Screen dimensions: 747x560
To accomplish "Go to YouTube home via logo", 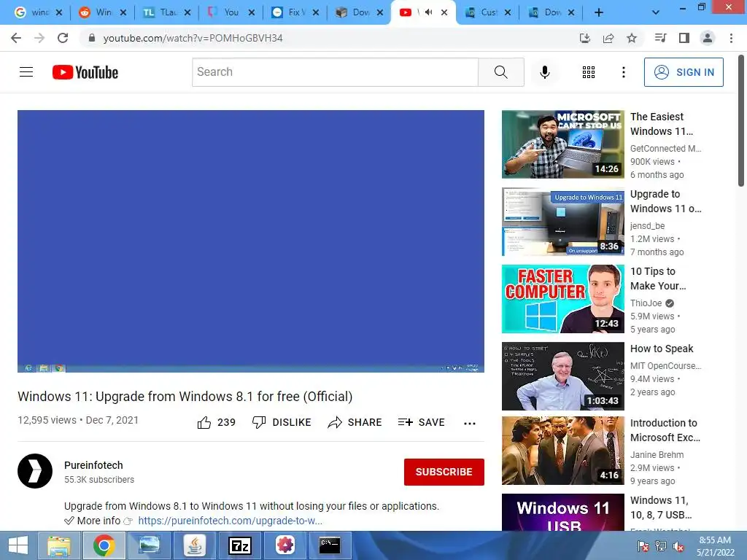I will (85, 72).
